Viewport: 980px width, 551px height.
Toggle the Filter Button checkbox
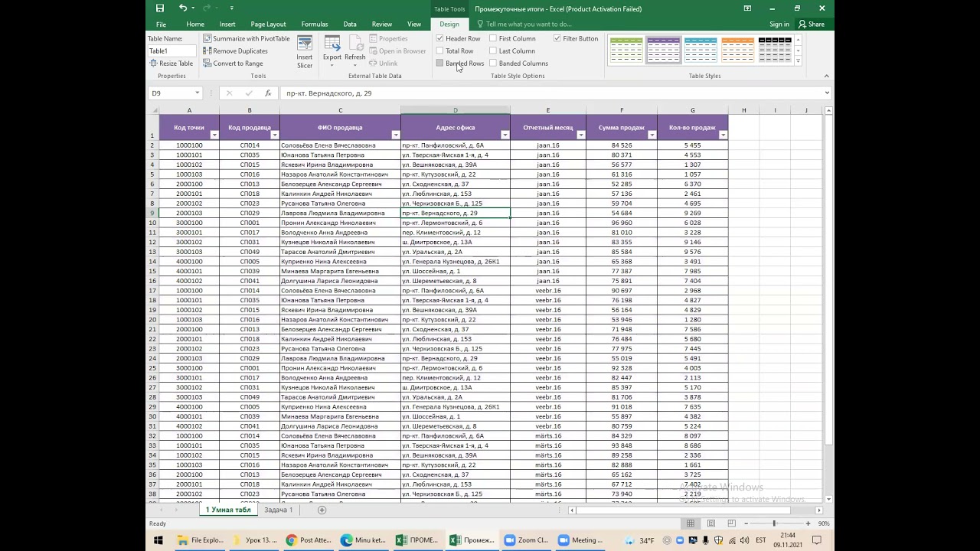pos(557,38)
